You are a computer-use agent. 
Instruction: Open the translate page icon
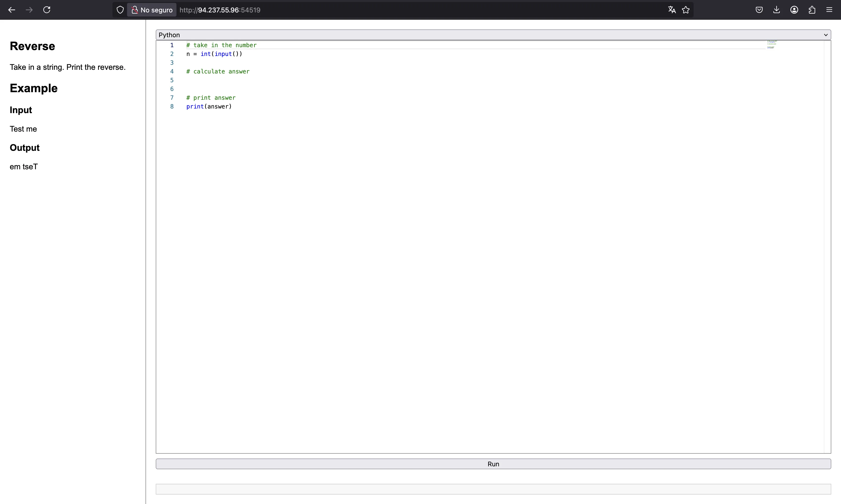click(x=672, y=10)
